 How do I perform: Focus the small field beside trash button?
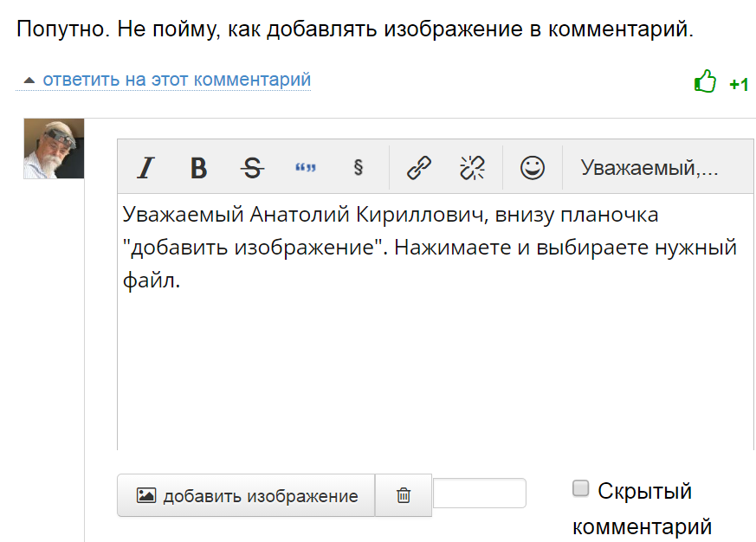[479, 494]
